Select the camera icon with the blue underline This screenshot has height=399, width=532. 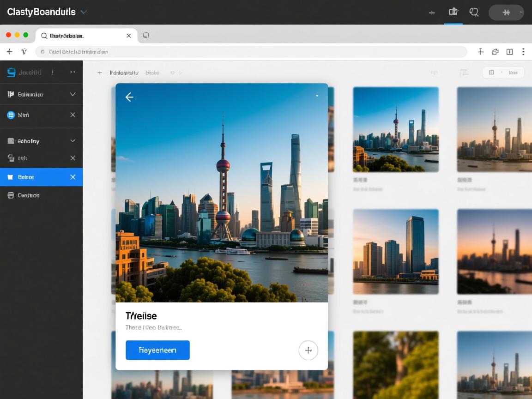coord(453,12)
